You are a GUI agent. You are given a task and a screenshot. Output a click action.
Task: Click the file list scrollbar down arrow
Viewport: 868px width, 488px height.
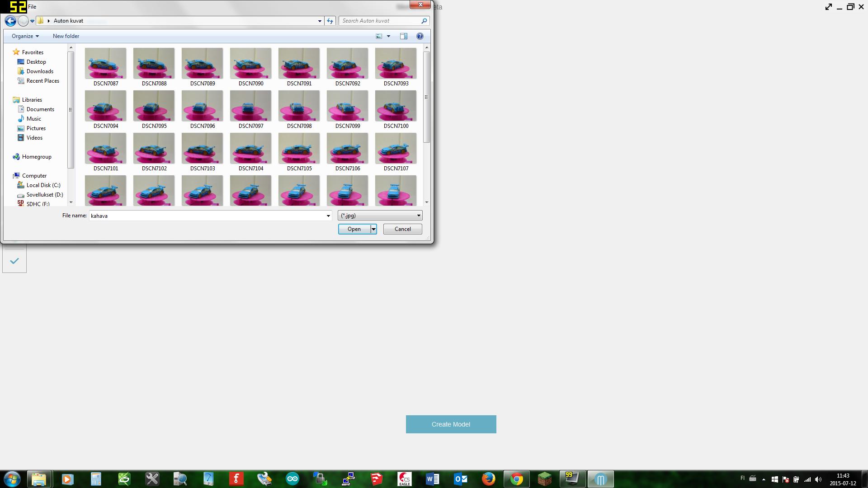(x=426, y=202)
